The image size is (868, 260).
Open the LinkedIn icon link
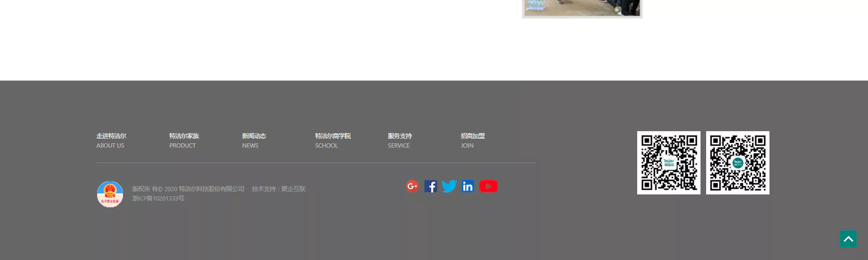pos(468,186)
